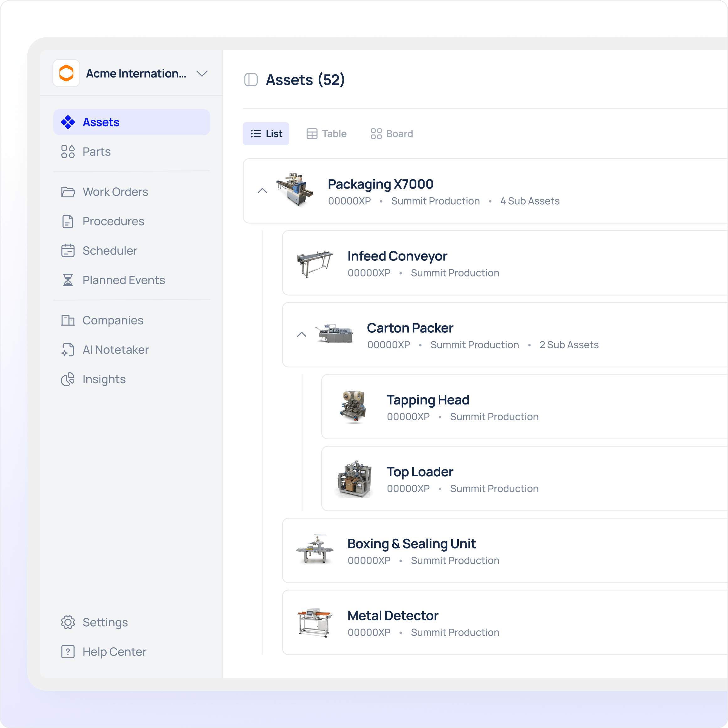The width and height of the screenshot is (728, 728).
Task: Open the Scheduler calendar icon
Action: (68, 251)
